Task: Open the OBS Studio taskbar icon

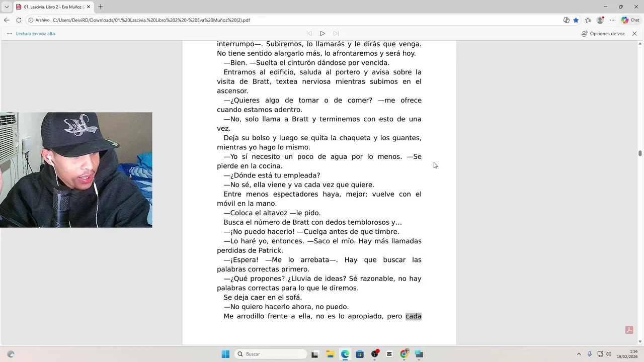Action: [374, 354]
